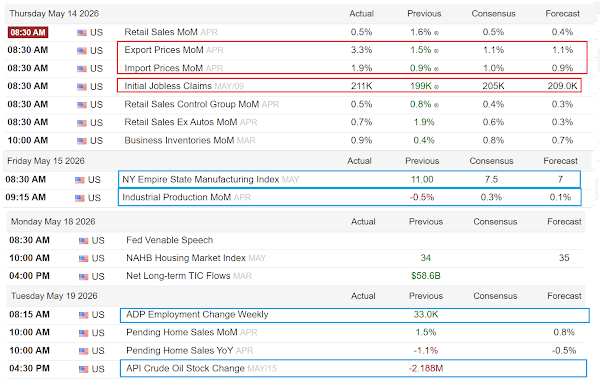Viewport: 600px width, 380px height.
Task: Open NAHB Housing Market Index event
Action: click(186, 258)
